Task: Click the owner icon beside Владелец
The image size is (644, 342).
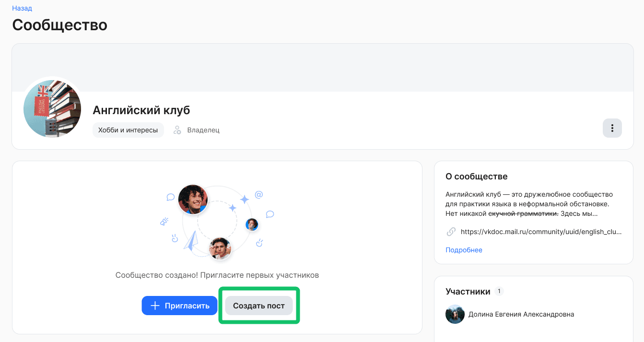Action: [177, 130]
